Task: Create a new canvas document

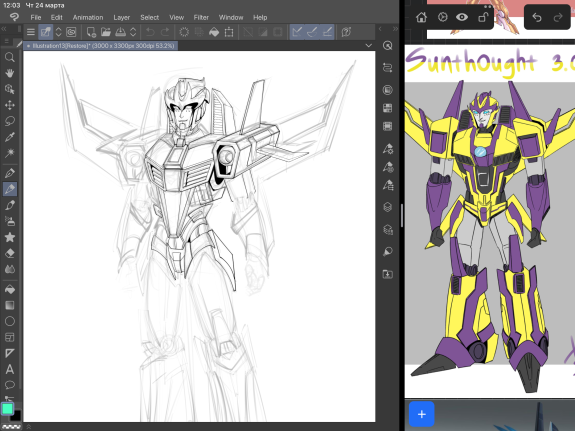Action: pyautogui.click(x=91, y=32)
